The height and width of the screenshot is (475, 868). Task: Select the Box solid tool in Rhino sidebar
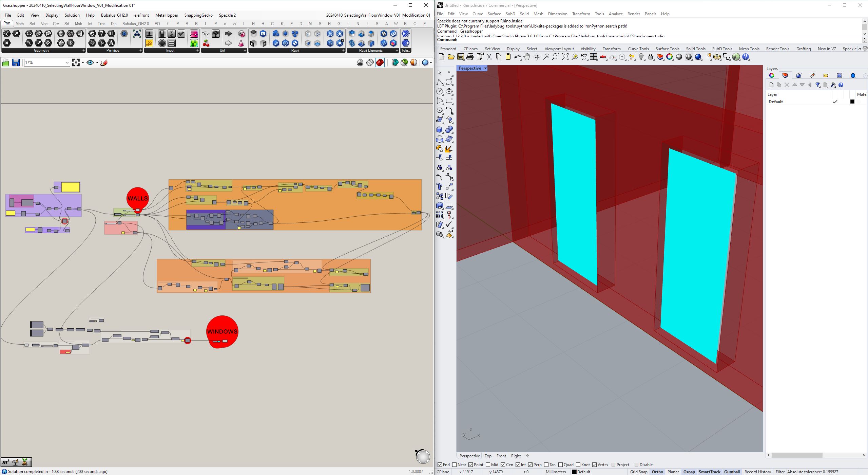tap(440, 129)
